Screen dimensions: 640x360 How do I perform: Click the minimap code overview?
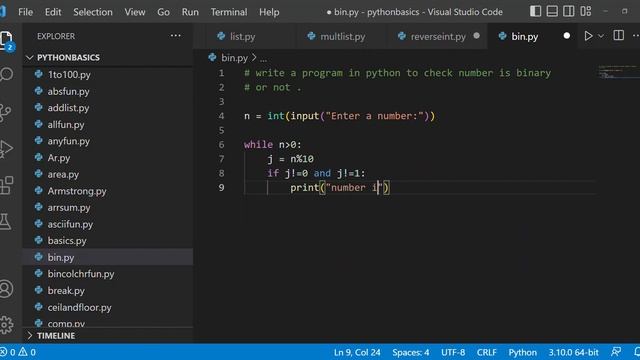click(x=618, y=71)
